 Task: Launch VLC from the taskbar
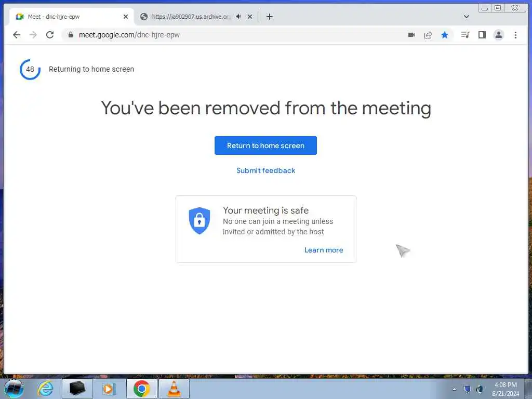pyautogui.click(x=174, y=389)
